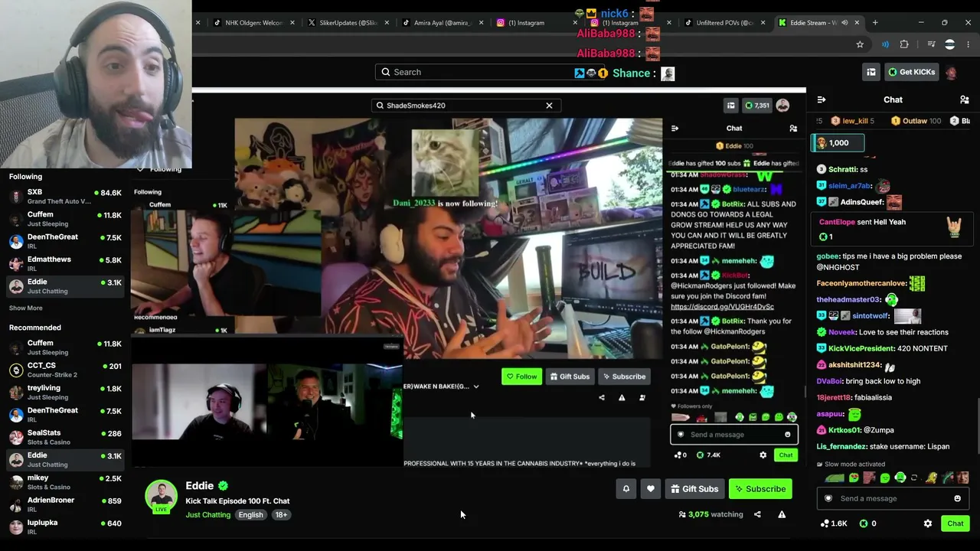The image size is (980, 551).
Task: Click the Eddie channel name below the stream
Action: point(199,485)
